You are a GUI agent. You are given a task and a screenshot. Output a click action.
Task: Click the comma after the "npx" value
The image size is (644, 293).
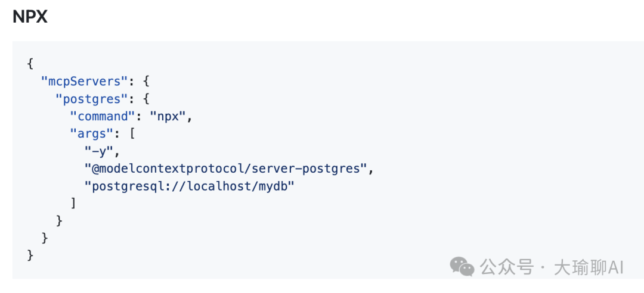pyautogui.click(x=190, y=117)
